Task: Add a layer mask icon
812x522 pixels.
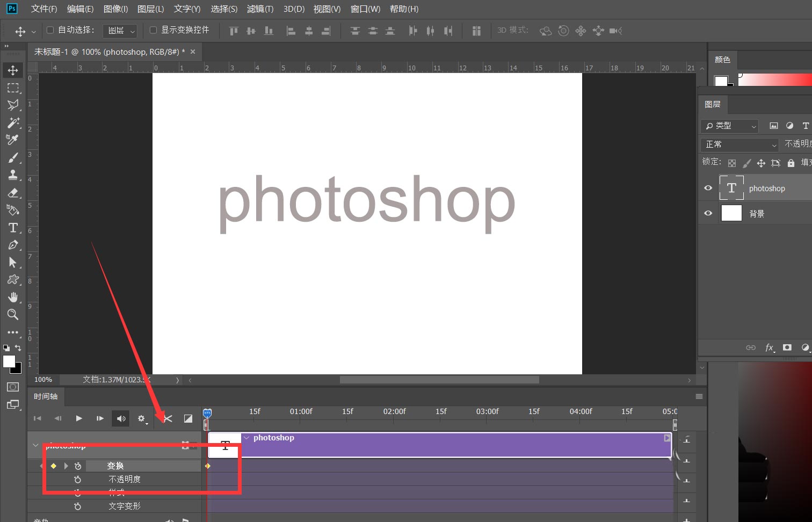Action: point(787,347)
